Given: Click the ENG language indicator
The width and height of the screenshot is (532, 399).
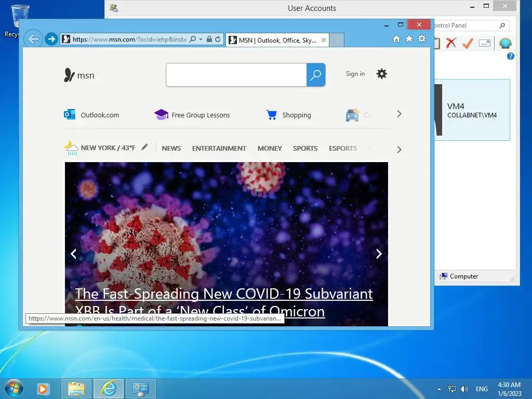Looking at the screenshot, I should [482, 389].
